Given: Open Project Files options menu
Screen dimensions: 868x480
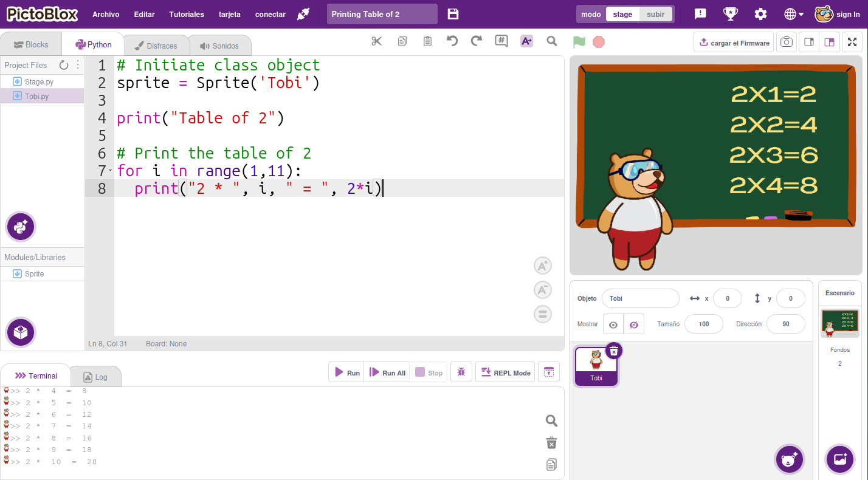Looking at the screenshot, I should click(x=78, y=65).
